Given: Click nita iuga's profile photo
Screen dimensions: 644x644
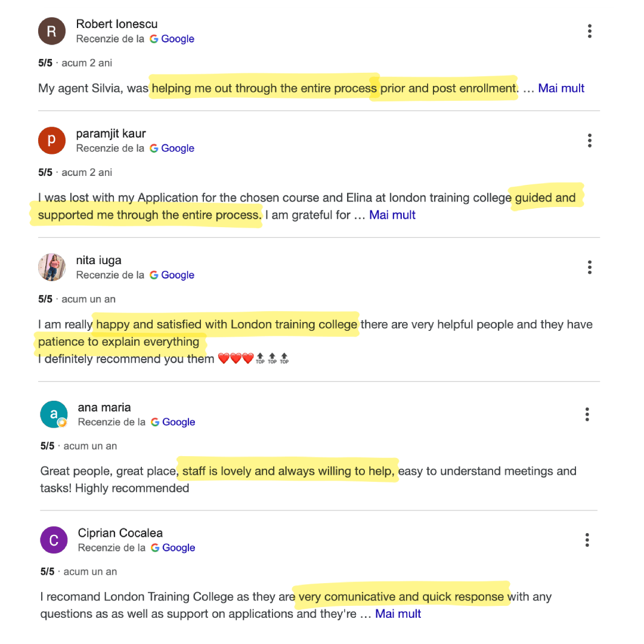Looking at the screenshot, I should pyautogui.click(x=52, y=267).
